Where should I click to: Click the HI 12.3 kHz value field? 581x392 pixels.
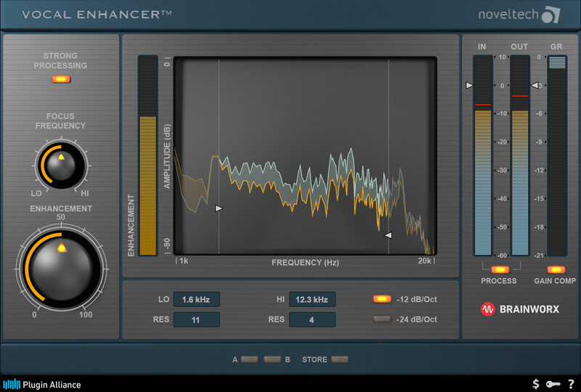312,299
